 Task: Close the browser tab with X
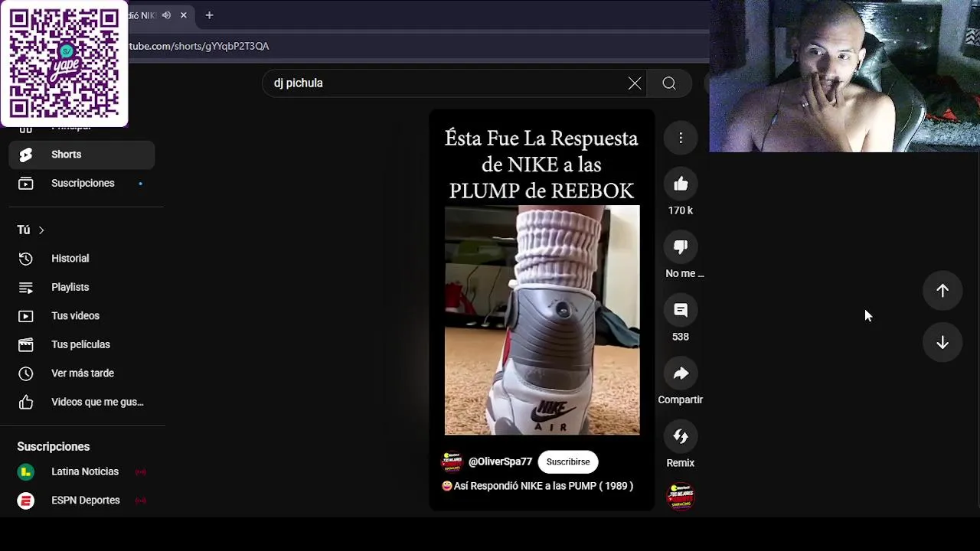184,15
